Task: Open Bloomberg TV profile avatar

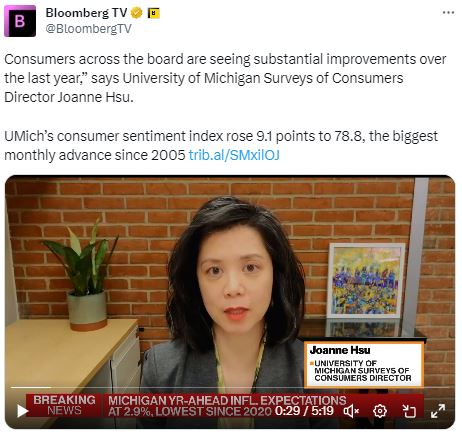Action: [x=20, y=21]
